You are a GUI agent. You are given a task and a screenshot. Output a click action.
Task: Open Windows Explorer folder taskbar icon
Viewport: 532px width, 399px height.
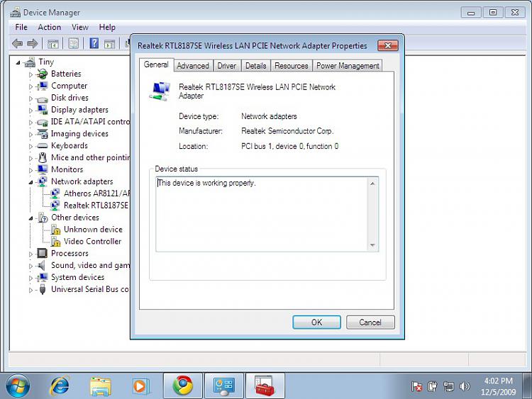101,386
